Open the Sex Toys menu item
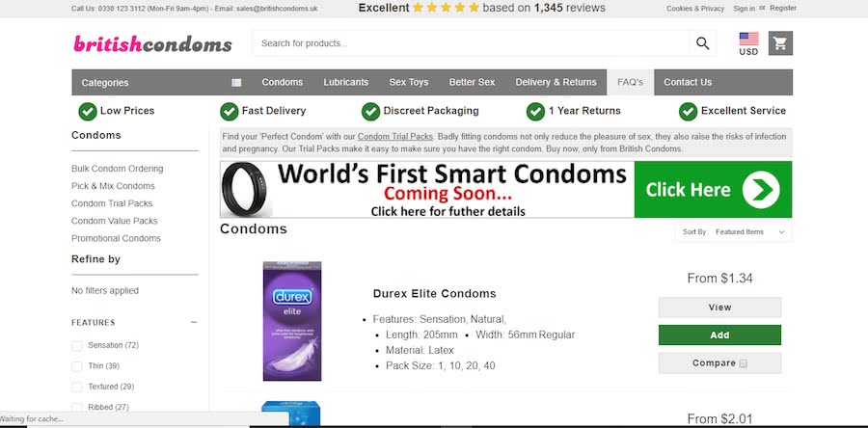The image size is (868, 428). [x=409, y=82]
